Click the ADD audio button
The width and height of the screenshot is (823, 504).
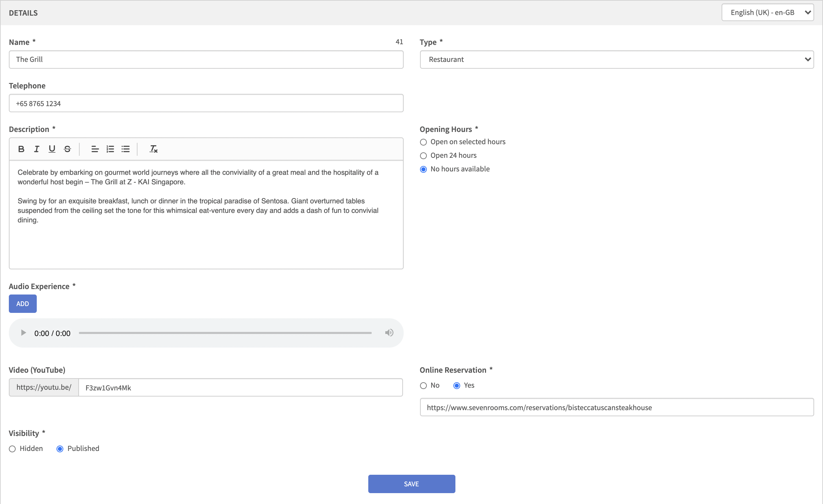[22, 304]
